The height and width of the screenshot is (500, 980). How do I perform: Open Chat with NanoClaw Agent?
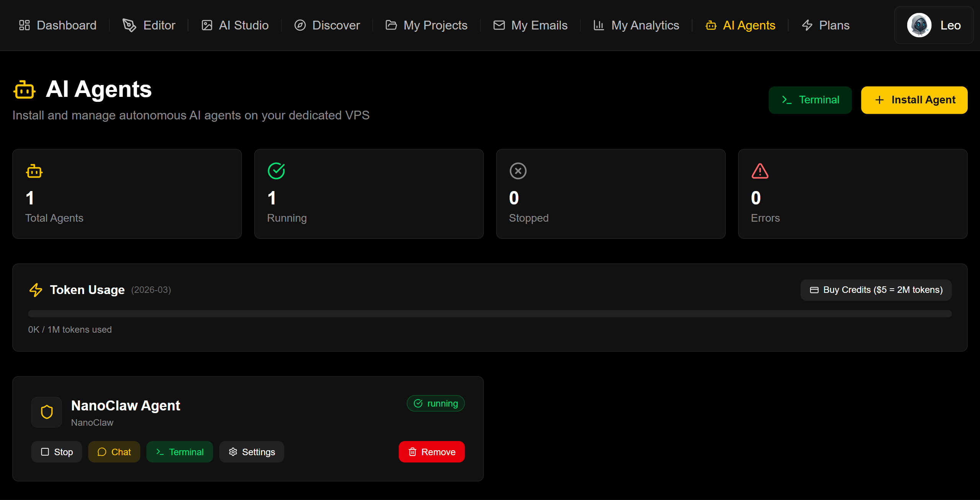pyautogui.click(x=114, y=452)
